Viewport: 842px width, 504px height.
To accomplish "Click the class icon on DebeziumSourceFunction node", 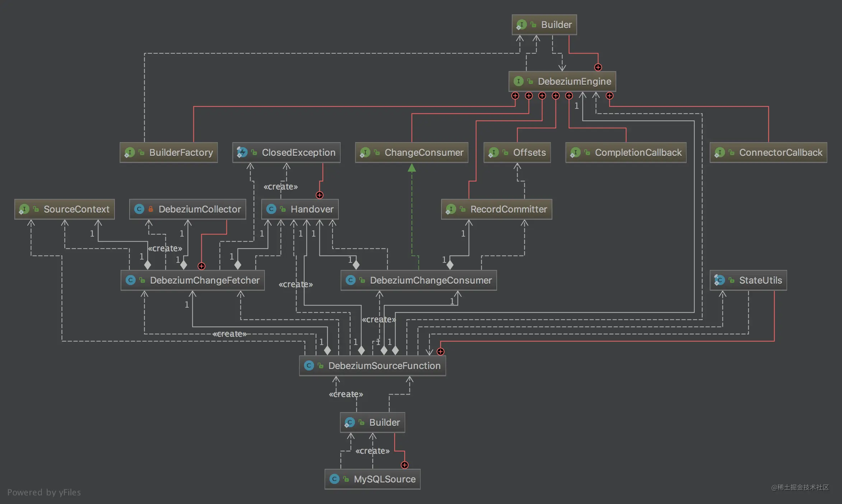I will pos(309,365).
